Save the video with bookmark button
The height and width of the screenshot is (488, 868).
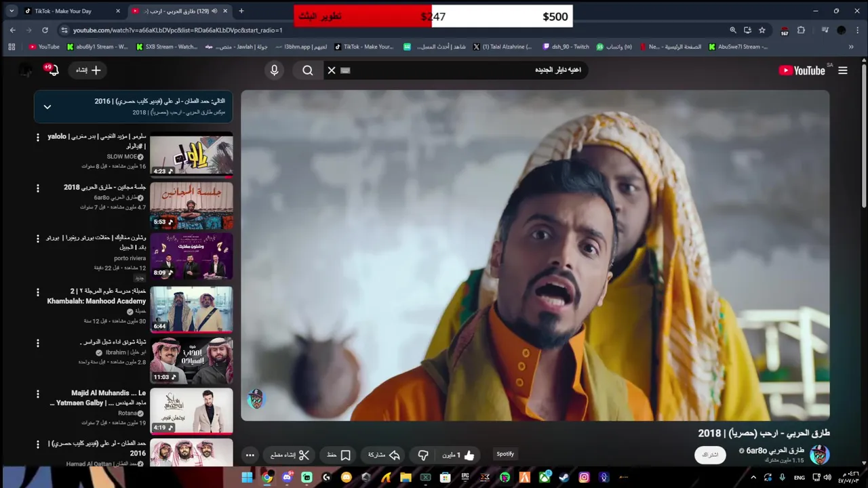coord(338,455)
